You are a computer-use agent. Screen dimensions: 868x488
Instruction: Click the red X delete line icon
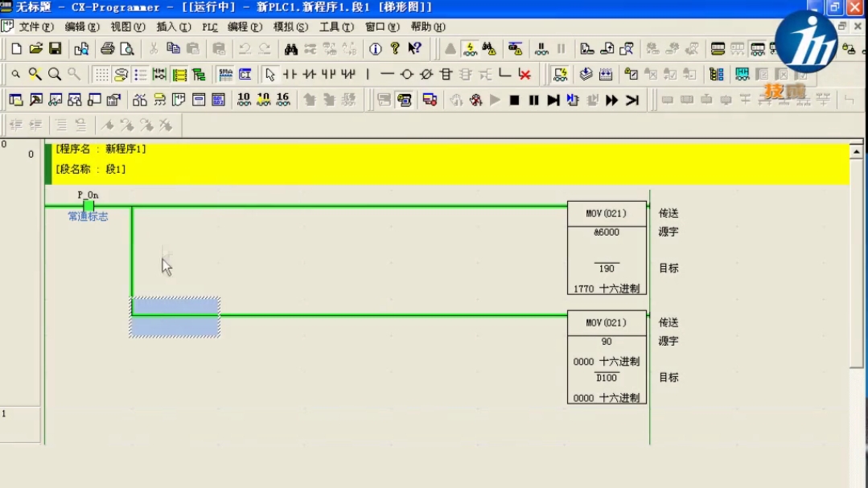pos(525,75)
